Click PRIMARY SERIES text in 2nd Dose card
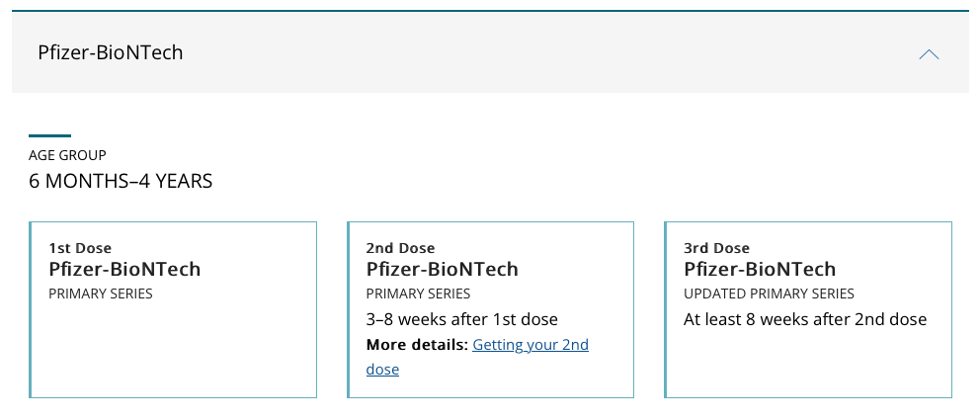 coord(418,294)
